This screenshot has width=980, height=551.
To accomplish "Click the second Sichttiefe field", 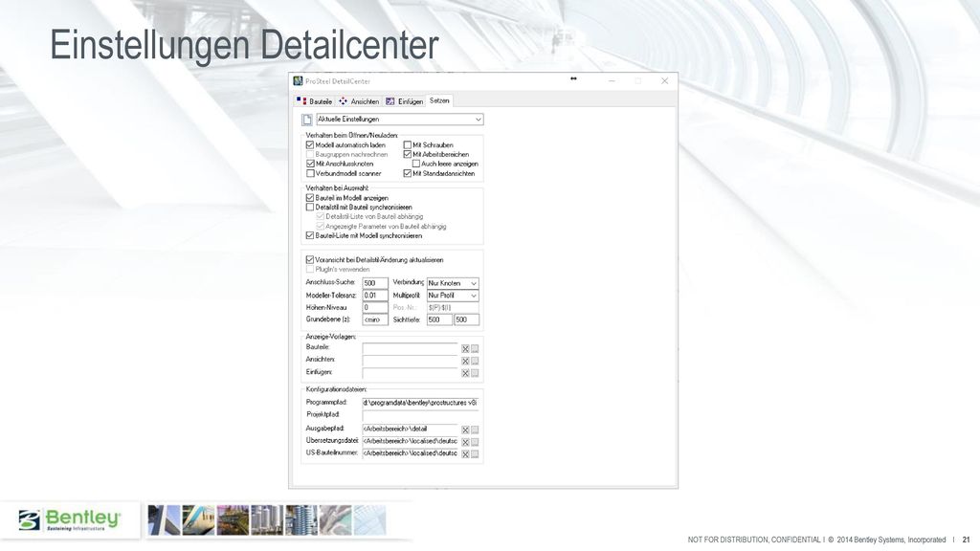I will point(466,320).
